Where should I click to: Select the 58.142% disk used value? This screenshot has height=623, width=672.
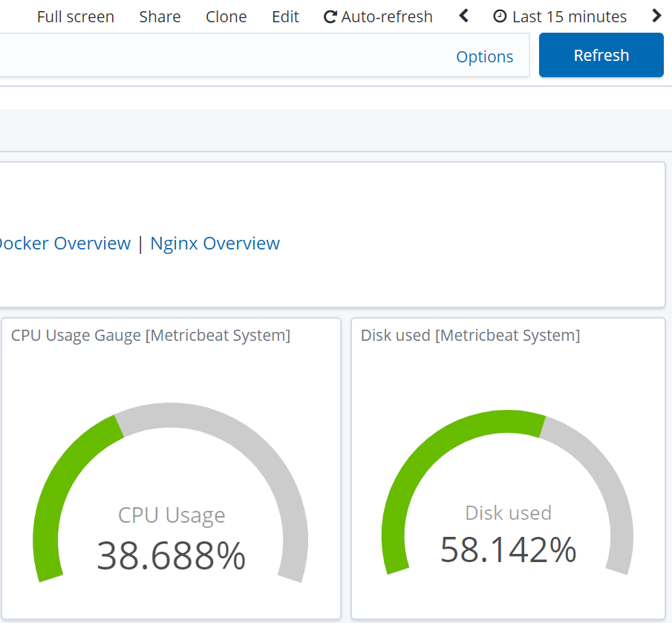[x=508, y=550]
